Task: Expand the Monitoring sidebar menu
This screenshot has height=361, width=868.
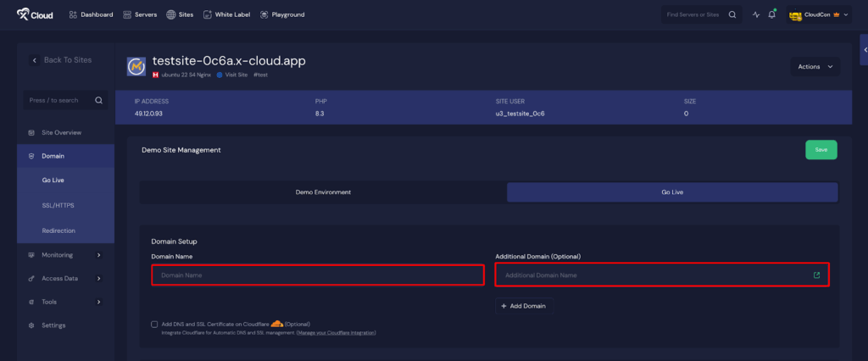Action: point(65,255)
